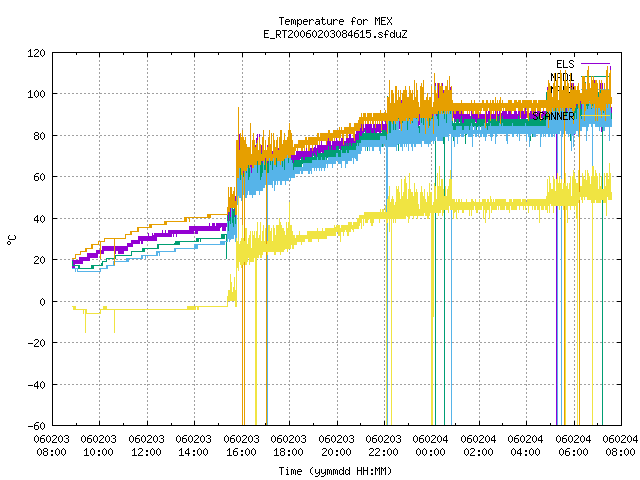Click the 060204 08:00 x-axis tick label
Viewport: 640px width, 480px height.
620,445
